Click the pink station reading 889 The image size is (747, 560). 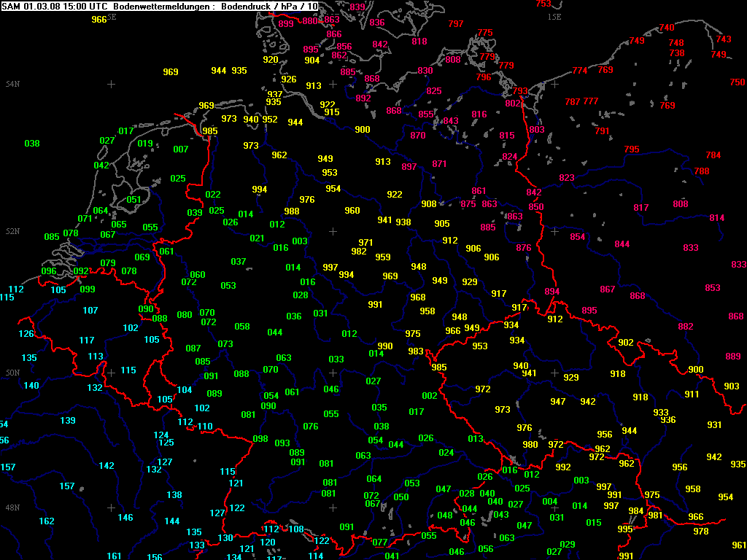(733, 357)
